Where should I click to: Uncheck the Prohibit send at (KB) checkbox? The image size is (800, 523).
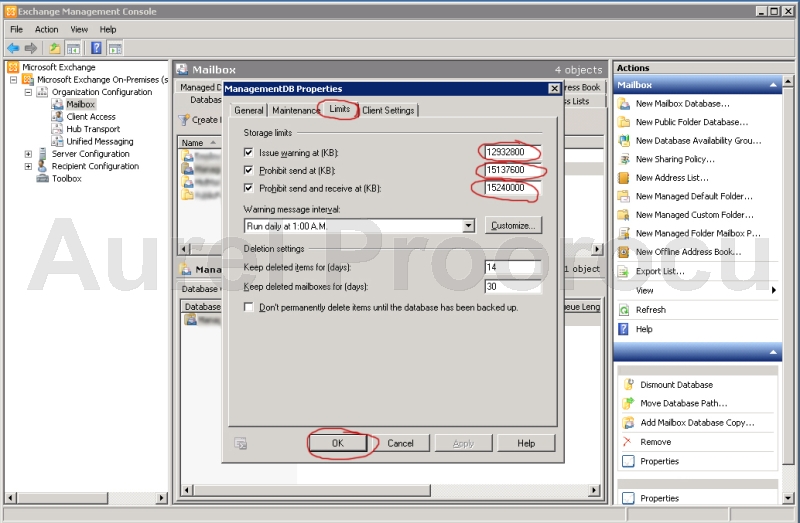click(x=248, y=170)
